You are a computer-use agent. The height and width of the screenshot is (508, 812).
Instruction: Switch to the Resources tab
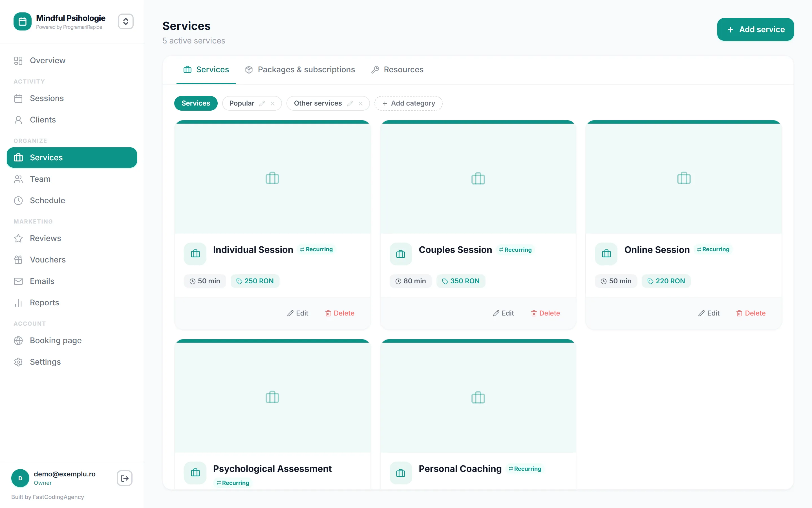[x=397, y=69]
